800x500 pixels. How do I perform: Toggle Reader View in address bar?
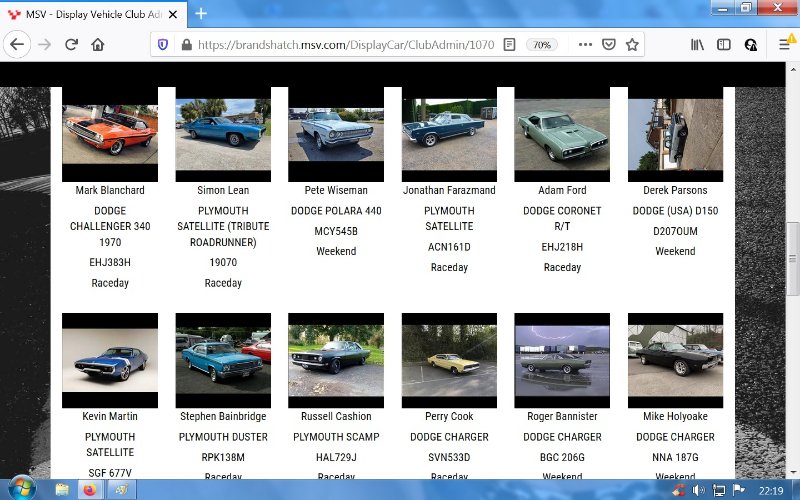(510, 45)
